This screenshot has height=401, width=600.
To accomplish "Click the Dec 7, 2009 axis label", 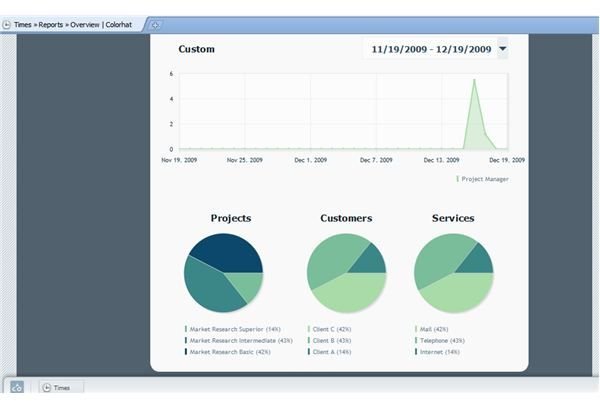I will click(x=376, y=160).
